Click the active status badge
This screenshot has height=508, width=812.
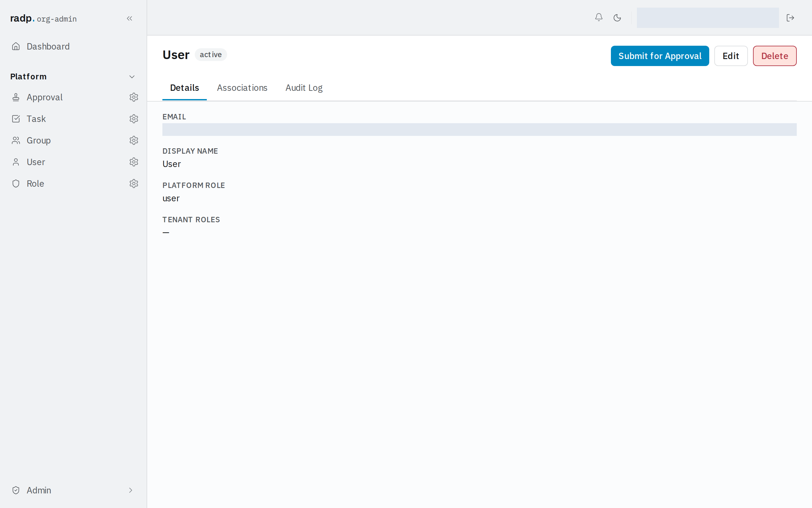pyautogui.click(x=211, y=54)
